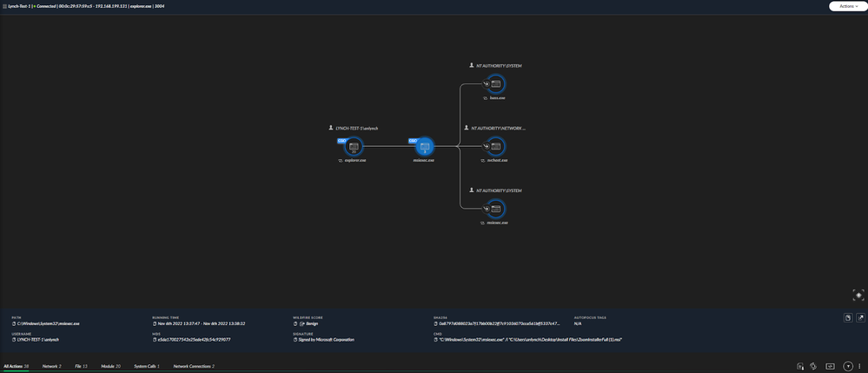Switch to the All Actions tab
Image resolution: width=868 pixels, height=373 pixels.
click(17, 366)
